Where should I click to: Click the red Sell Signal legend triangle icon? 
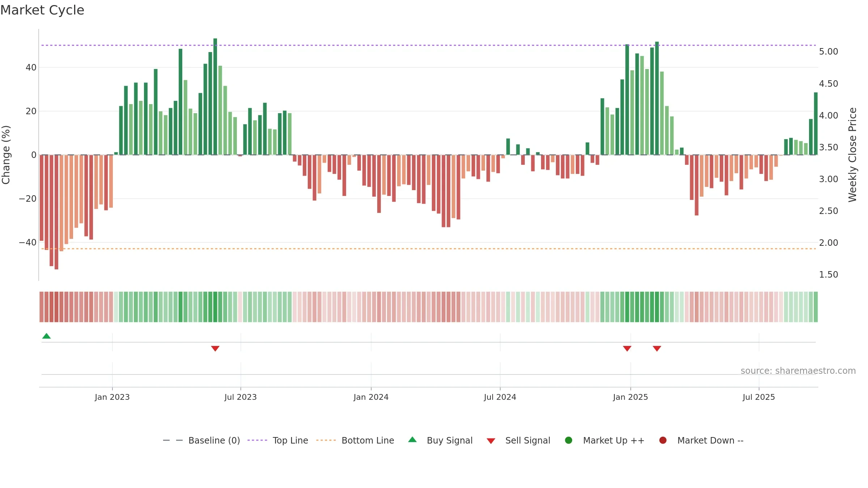pyautogui.click(x=491, y=441)
